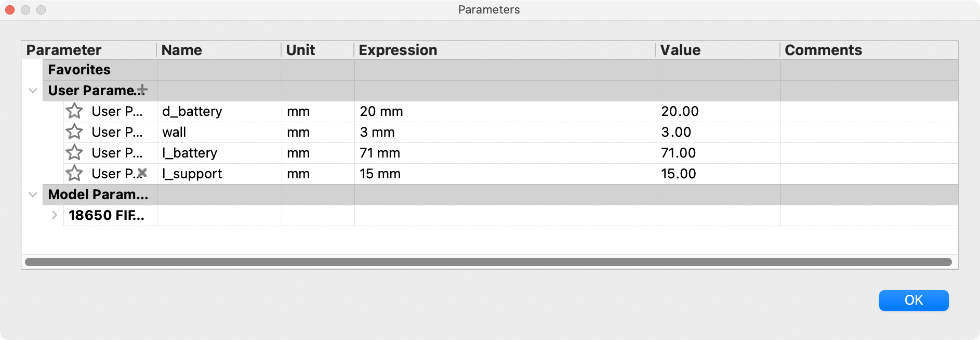Click the wall expression field 3 mm
This screenshot has height=340, width=980.
[377, 132]
